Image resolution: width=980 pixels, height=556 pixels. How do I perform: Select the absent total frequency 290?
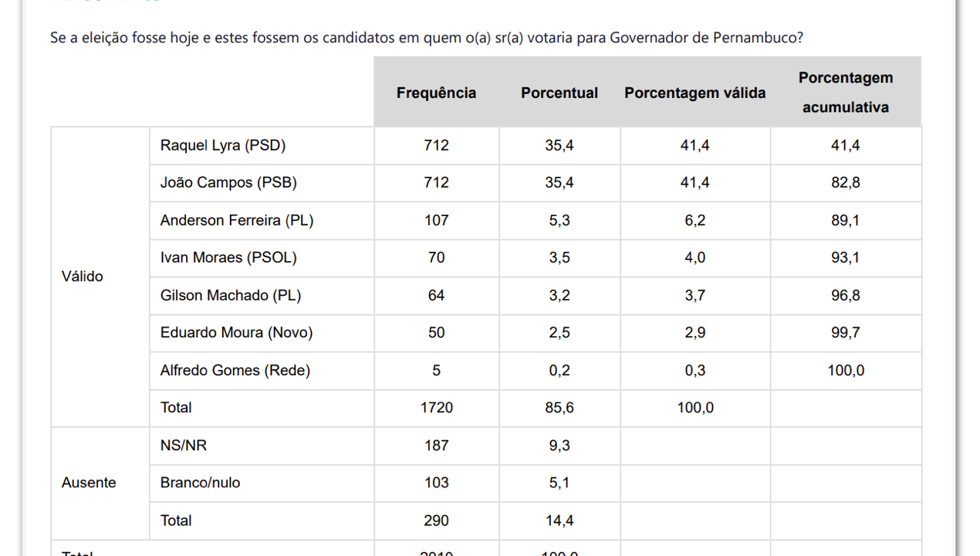(x=436, y=520)
